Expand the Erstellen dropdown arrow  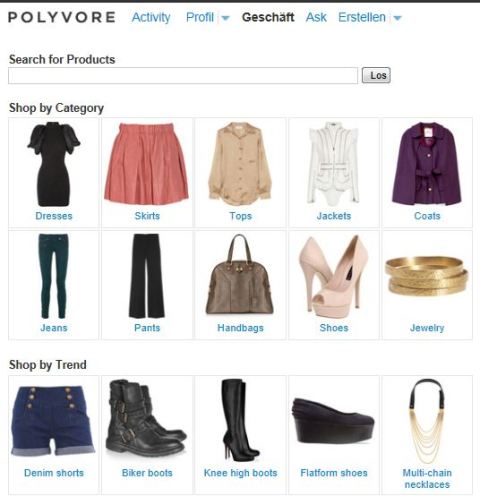pyautogui.click(x=397, y=18)
